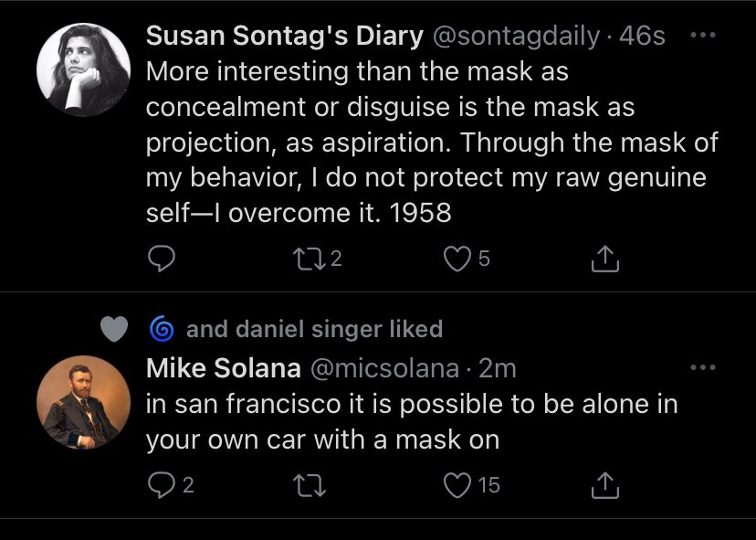Screen dimensions: 756x540
Task: Share the Susan Sontag's Diary tweet
Action: click(605, 261)
